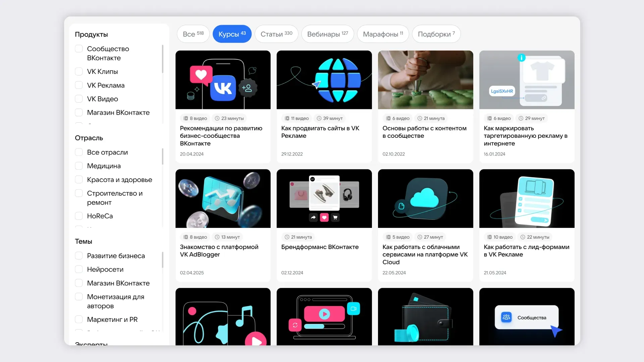
Task: Enable the Красота и здоровье filter
Action: coord(79,180)
